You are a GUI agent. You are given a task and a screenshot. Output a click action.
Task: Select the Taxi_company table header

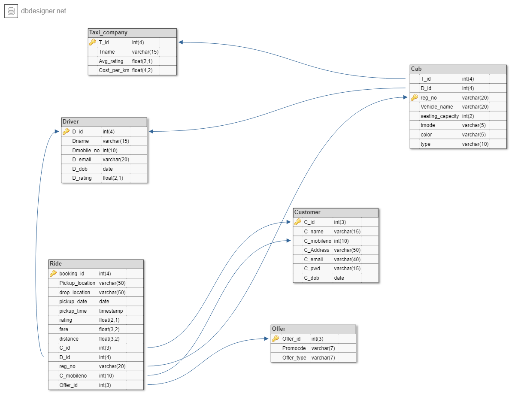pyautogui.click(x=132, y=33)
